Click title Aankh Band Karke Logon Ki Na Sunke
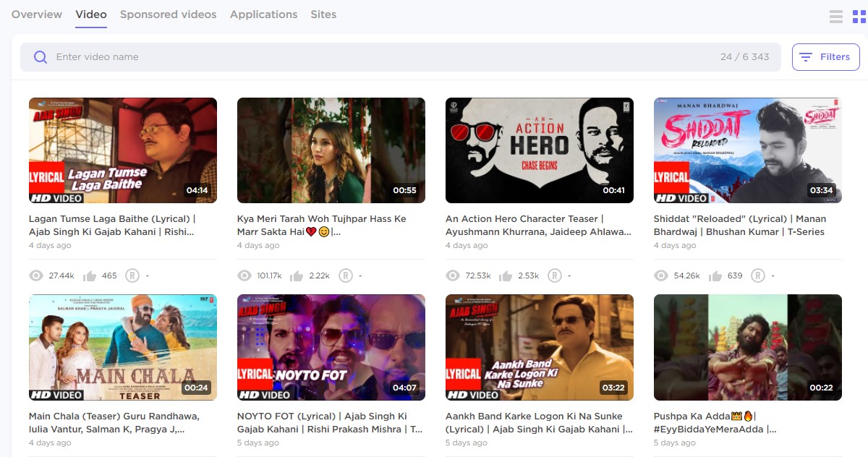The width and height of the screenshot is (868, 457). (539, 422)
